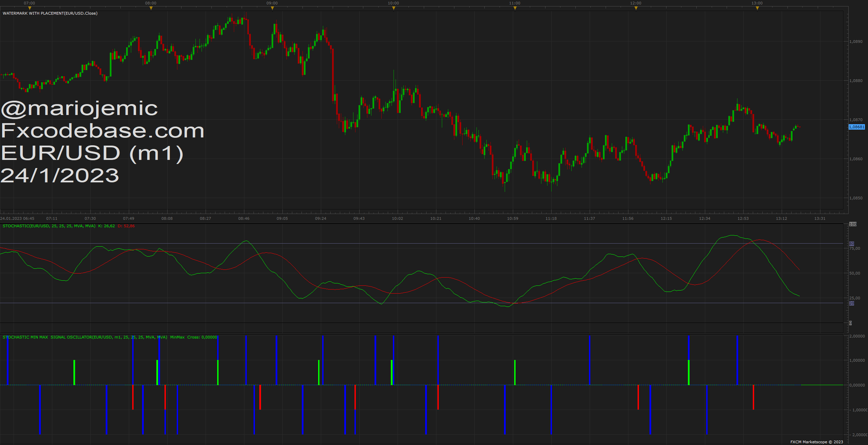This screenshot has width=868, height=445.
Task: Click the 1,0880 price axis label
Action: [856, 81]
